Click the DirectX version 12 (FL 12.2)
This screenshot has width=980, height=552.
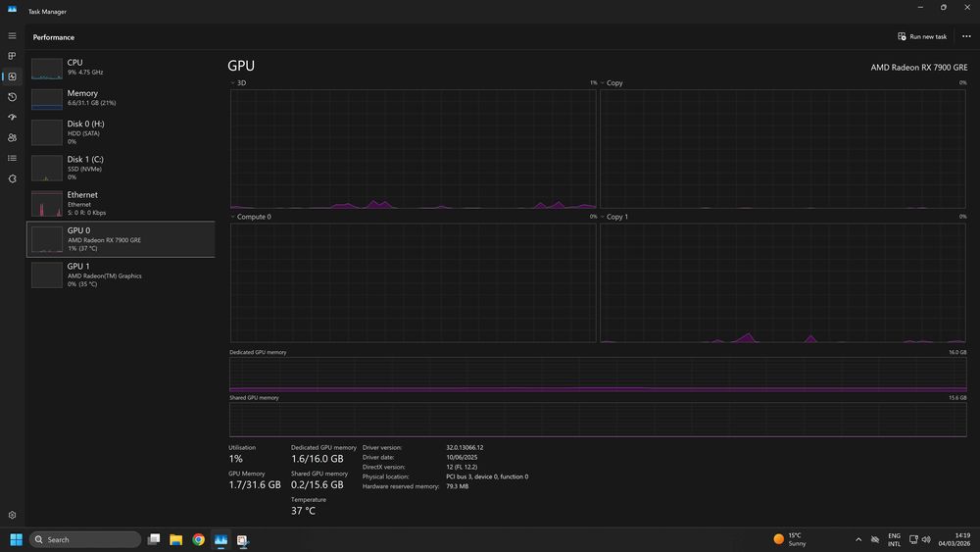(x=462, y=467)
